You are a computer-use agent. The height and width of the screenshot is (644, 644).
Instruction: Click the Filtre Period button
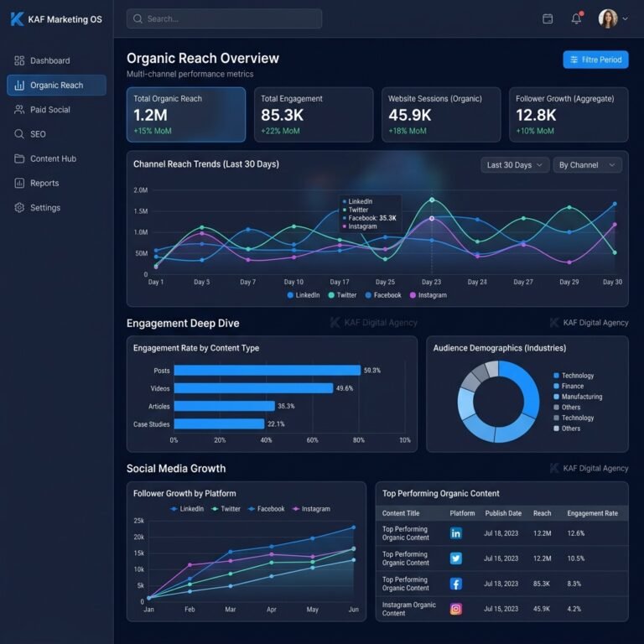[x=595, y=60]
